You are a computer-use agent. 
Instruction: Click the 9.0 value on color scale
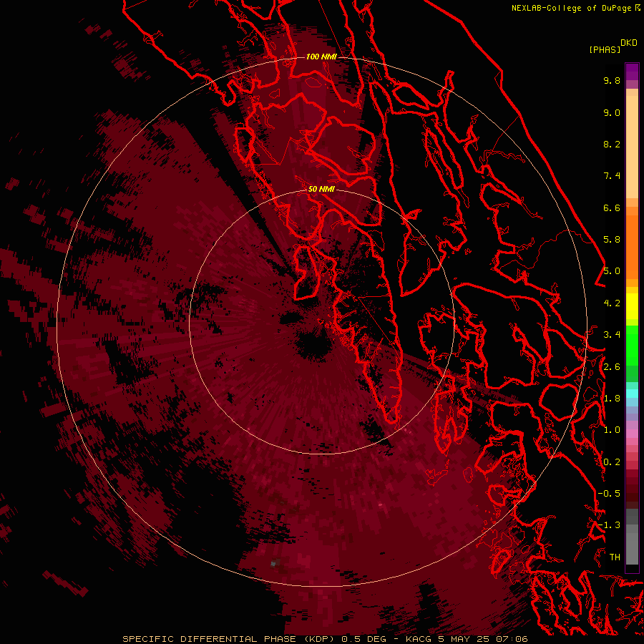click(x=612, y=112)
